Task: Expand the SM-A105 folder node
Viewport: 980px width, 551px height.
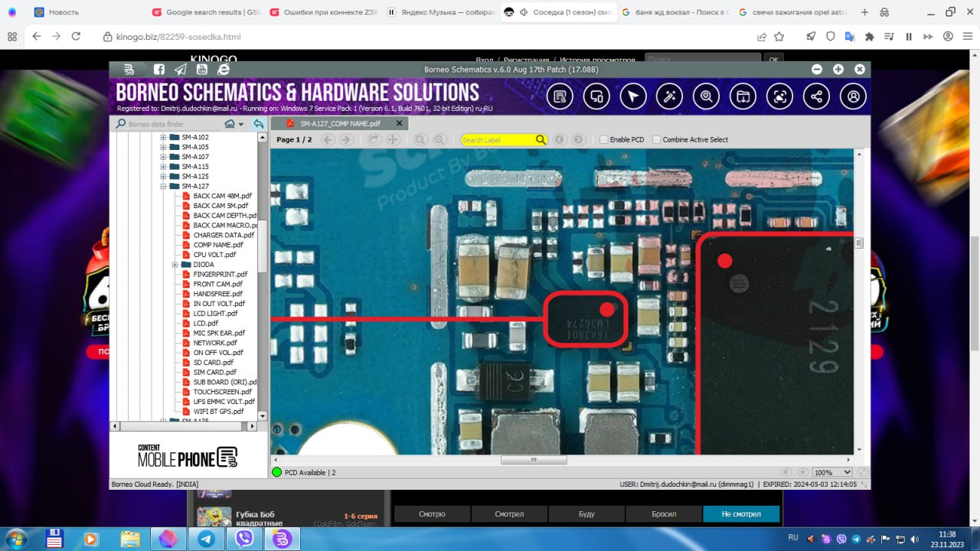Action: click(x=163, y=147)
